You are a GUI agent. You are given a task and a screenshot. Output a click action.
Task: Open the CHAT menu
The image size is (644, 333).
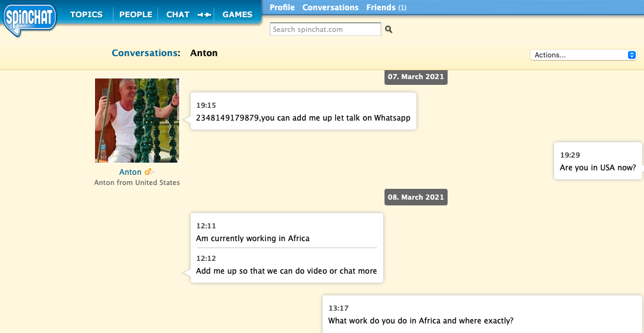pyautogui.click(x=178, y=15)
